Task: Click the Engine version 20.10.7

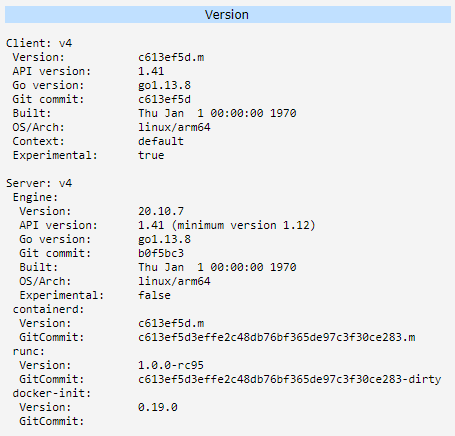Action: (x=161, y=211)
